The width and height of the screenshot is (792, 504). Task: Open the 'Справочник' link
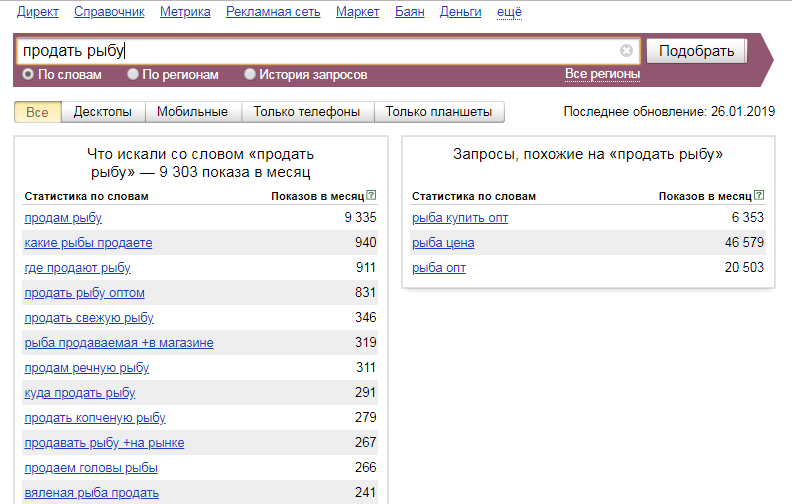click(109, 12)
